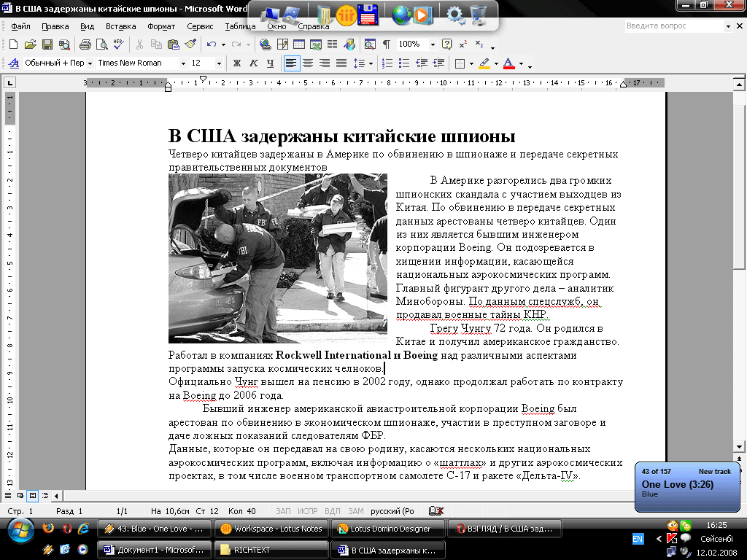Click the Save icon in toolbar

coord(47,44)
